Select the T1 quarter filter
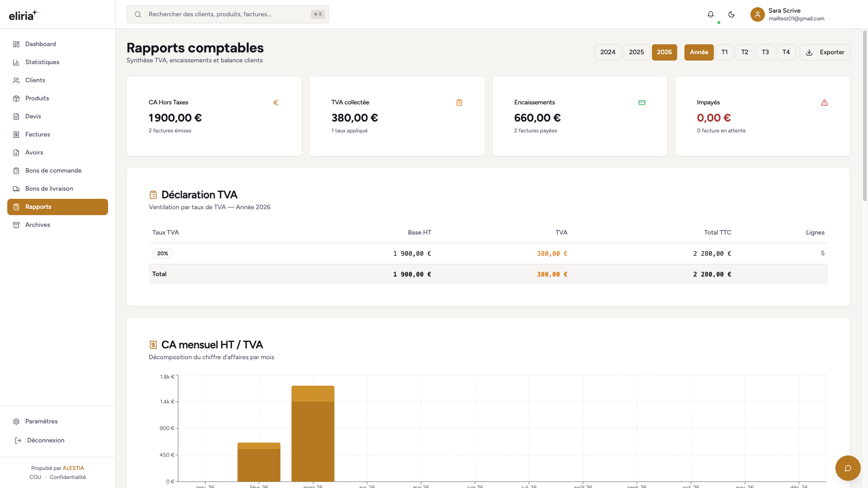Screen dimensions: 868x488 click(724, 52)
